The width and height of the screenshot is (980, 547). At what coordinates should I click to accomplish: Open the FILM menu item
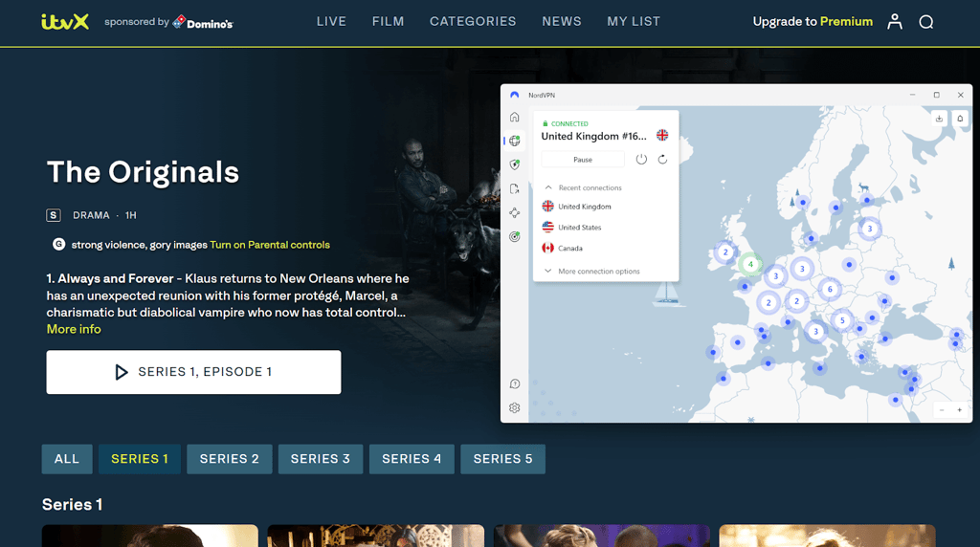(389, 22)
